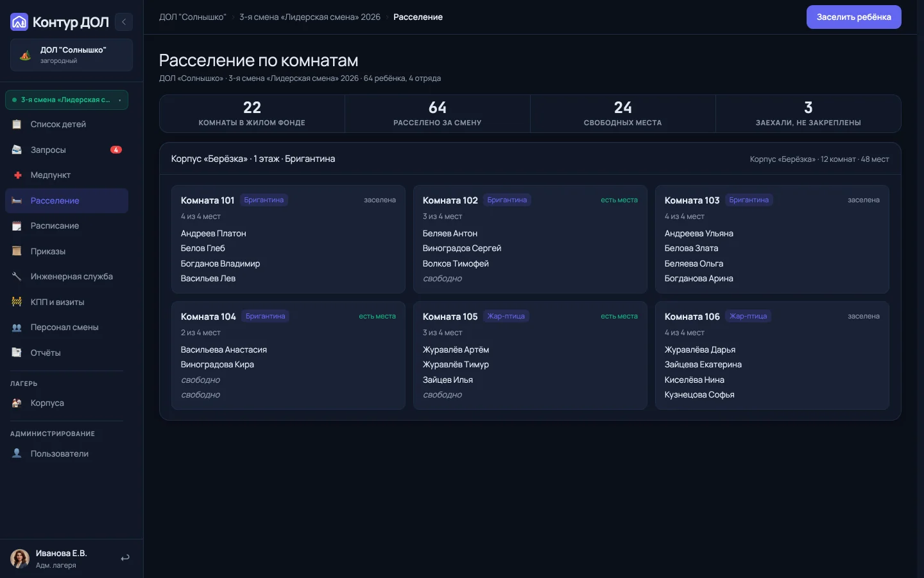Click the Запросы inbox icon
This screenshot has height=578, width=924.
click(17, 150)
